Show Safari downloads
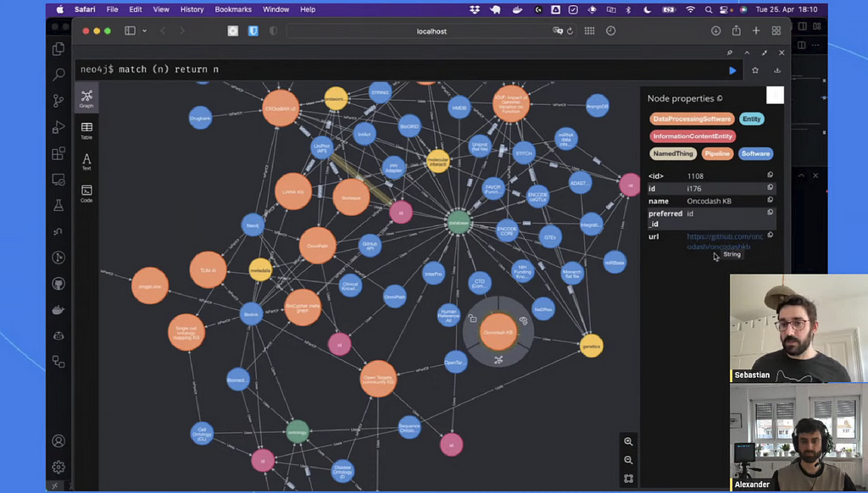Image resolution: width=868 pixels, height=493 pixels. click(715, 31)
